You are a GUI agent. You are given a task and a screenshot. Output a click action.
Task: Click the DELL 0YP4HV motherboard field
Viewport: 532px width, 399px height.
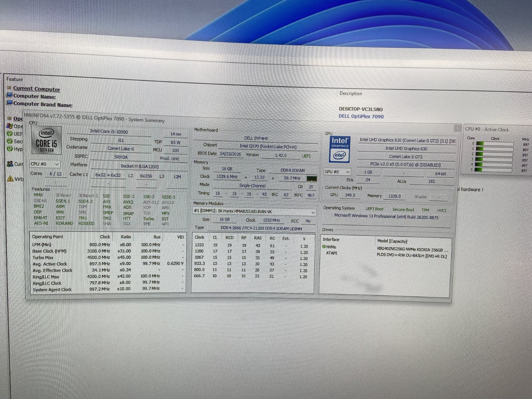pyautogui.click(x=256, y=138)
